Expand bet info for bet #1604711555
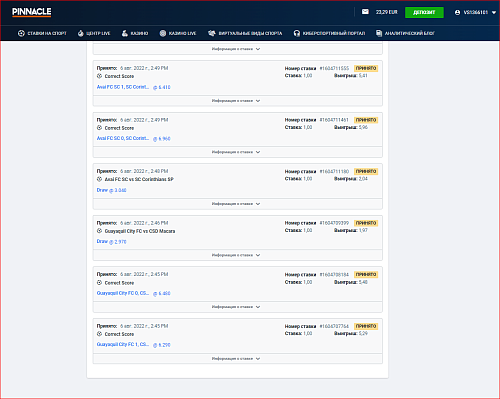This screenshot has width=500, height=399. (x=237, y=101)
